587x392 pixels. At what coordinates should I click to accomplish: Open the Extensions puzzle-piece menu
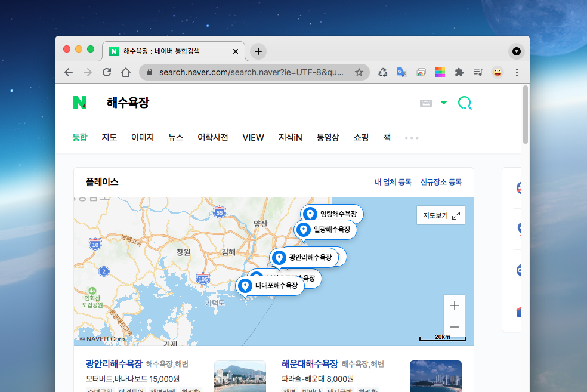coord(459,72)
